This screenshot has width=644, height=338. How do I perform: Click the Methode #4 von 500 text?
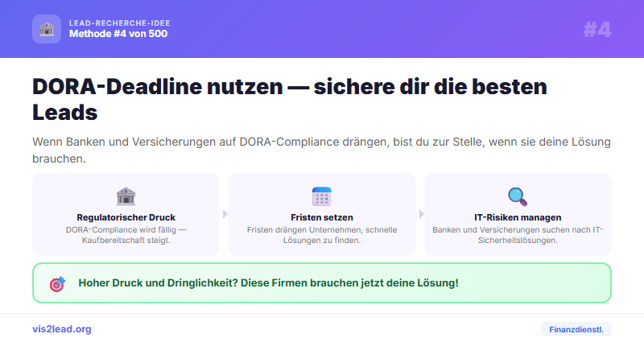coord(118,34)
